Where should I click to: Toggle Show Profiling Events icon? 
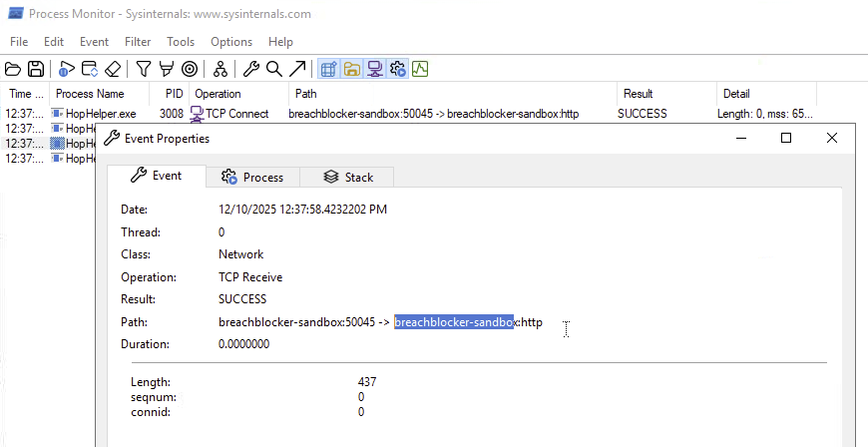pos(420,69)
